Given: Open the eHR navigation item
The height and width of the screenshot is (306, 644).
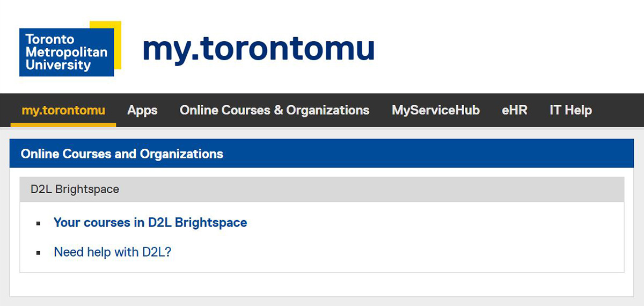Looking at the screenshot, I should click(514, 111).
